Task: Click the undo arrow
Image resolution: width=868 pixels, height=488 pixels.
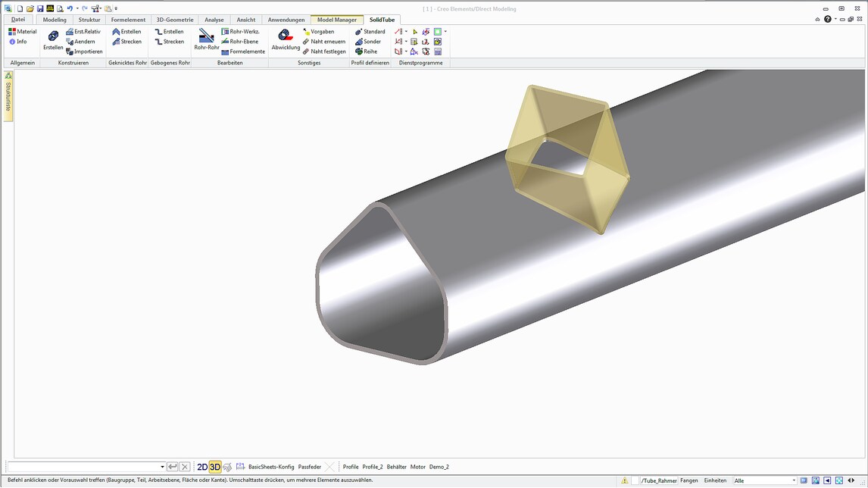Action: pos(70,9)
